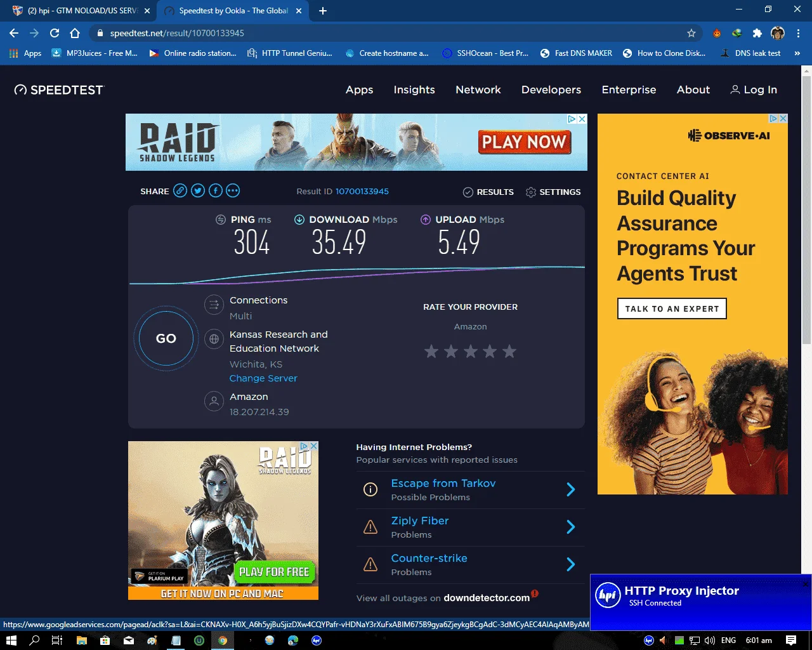This screenshot has height=650, width=812.
Task: Close the HTTP Proxy Injector notification
Action: tap(806, 584)
